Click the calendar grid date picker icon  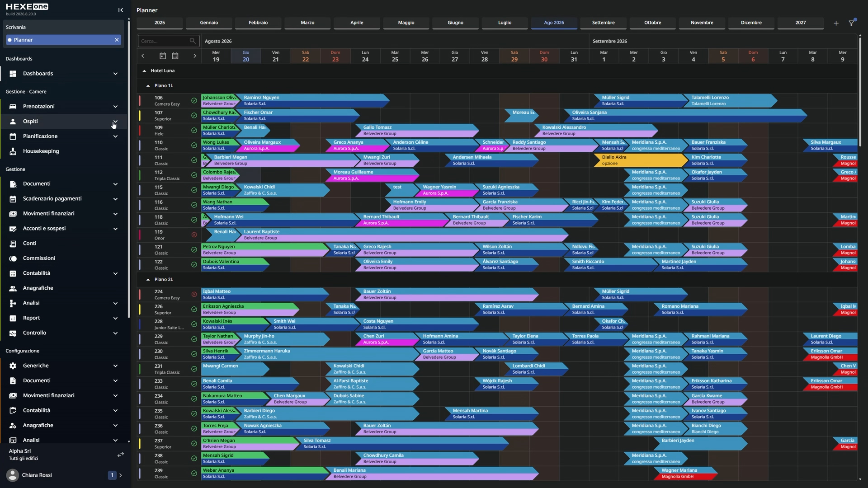pyautogui.click(x=175, y=56)
